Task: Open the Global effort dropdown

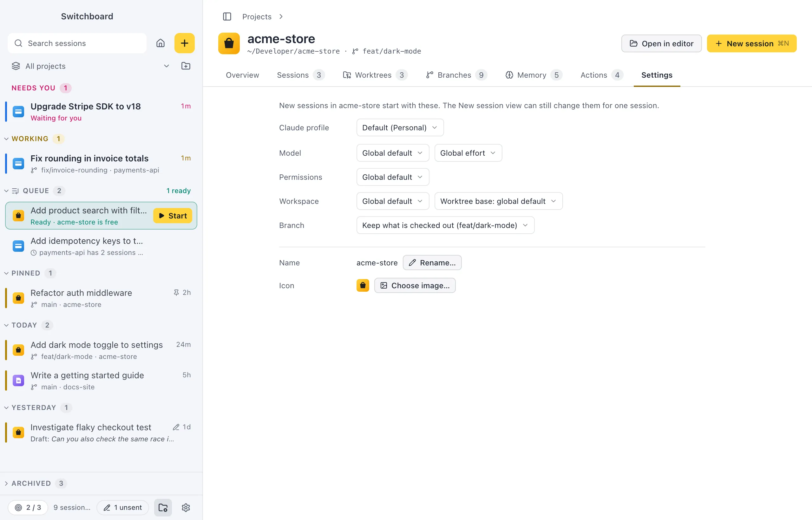Action: coord(468,153)
